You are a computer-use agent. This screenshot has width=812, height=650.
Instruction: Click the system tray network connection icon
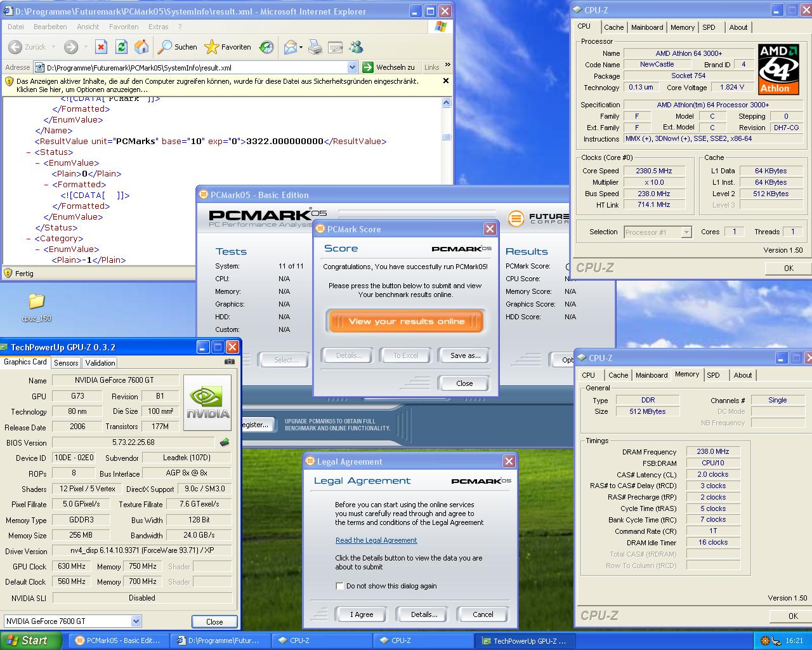(x=776, y=640)
